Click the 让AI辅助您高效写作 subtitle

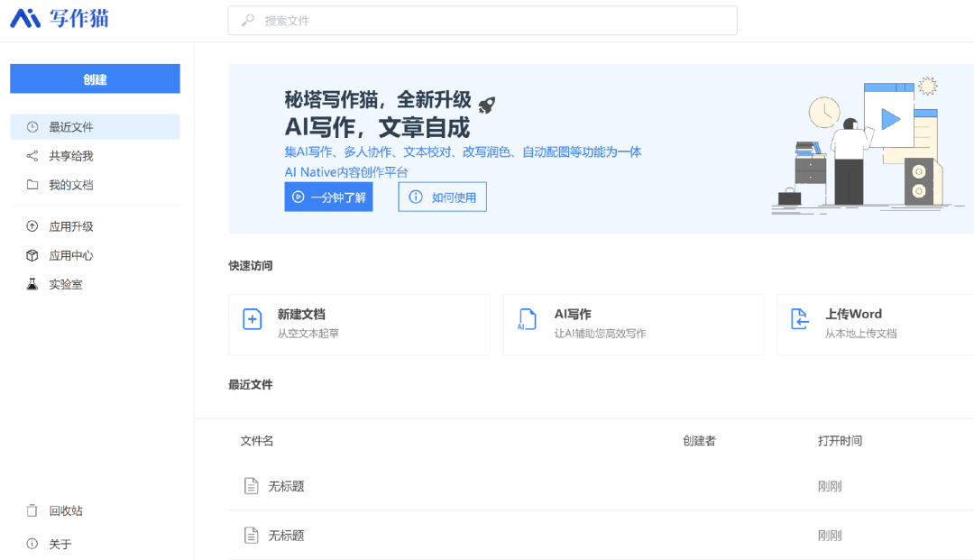pyautogui.click(x=600, y=334)
